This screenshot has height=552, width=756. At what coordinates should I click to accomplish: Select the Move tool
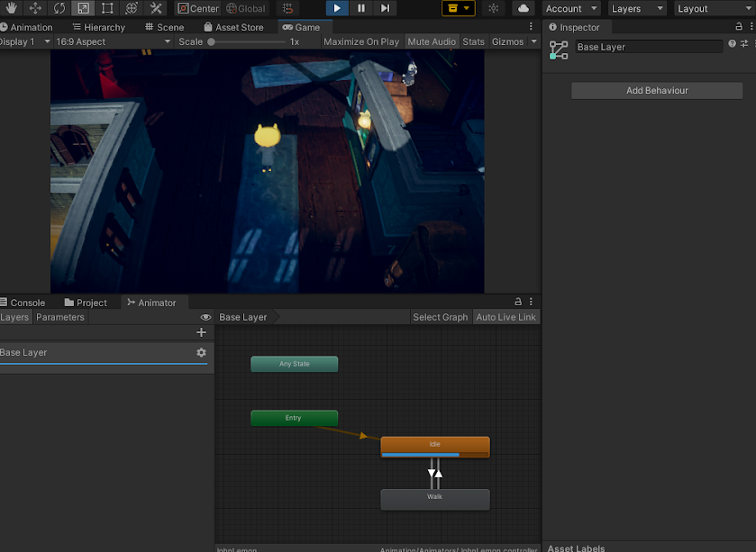[x=36, y=8]
